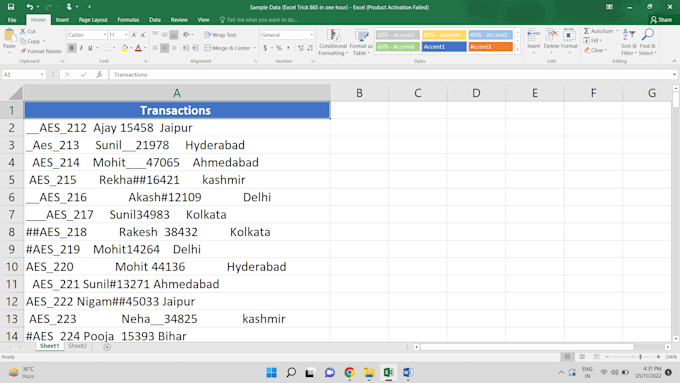
Task: Click Undo in the Quick Access Toolbar
Action: (29, 7)
